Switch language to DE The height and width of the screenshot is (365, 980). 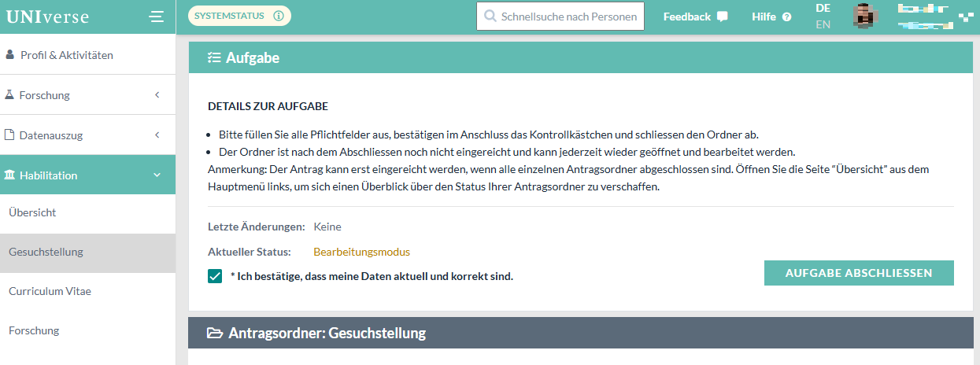tap(823, 8)
